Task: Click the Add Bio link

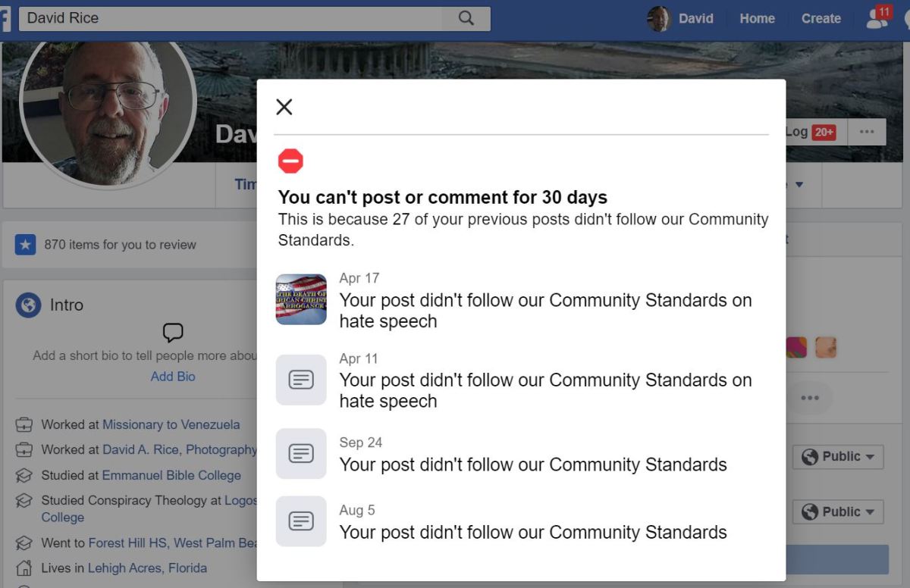Action: [x=172, y=377]
